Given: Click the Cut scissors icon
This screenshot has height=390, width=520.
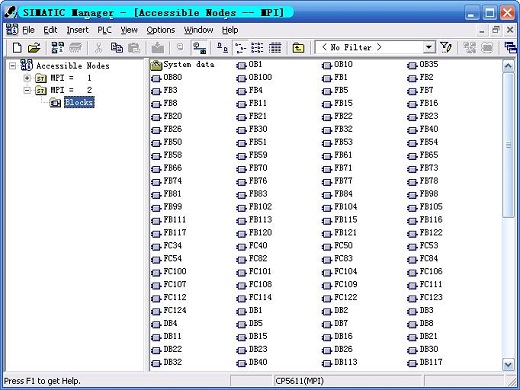Looking at the screenshot, I should click(x=98, y=48).
